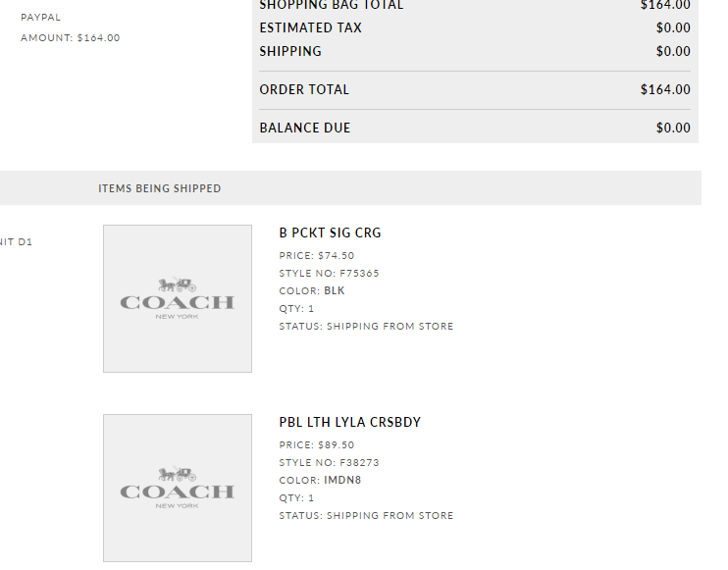The height and width of the screenshot is (570, 728).
Task: Click the horse carriage logo in first product image
Action: (178, 285)
